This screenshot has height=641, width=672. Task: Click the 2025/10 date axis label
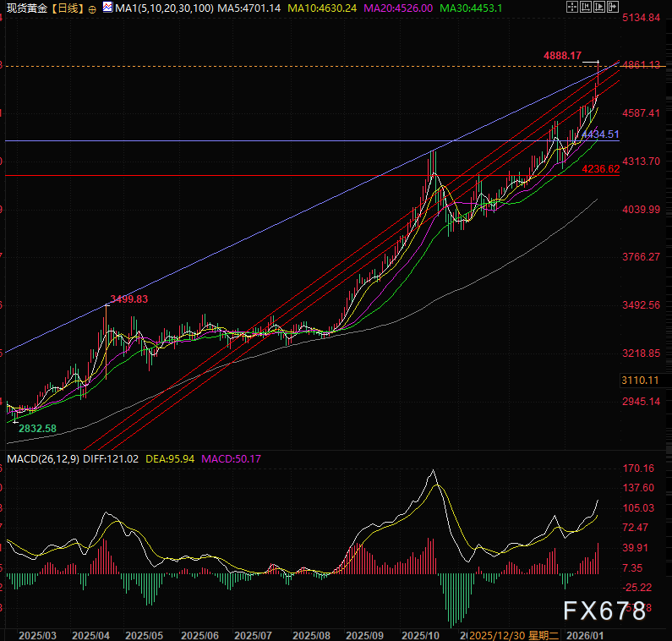[x=420, y=635]
